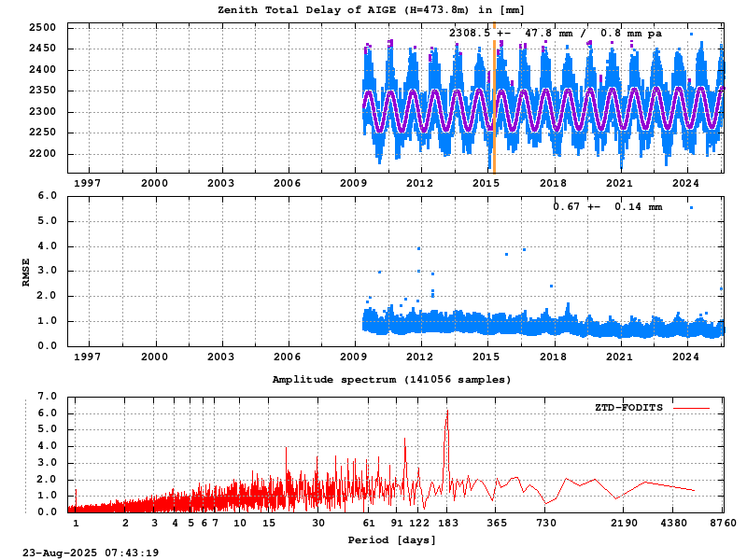Click the 'ZTD-FODITS' legend label
747x560 pixels.
[x=628, y=408]
